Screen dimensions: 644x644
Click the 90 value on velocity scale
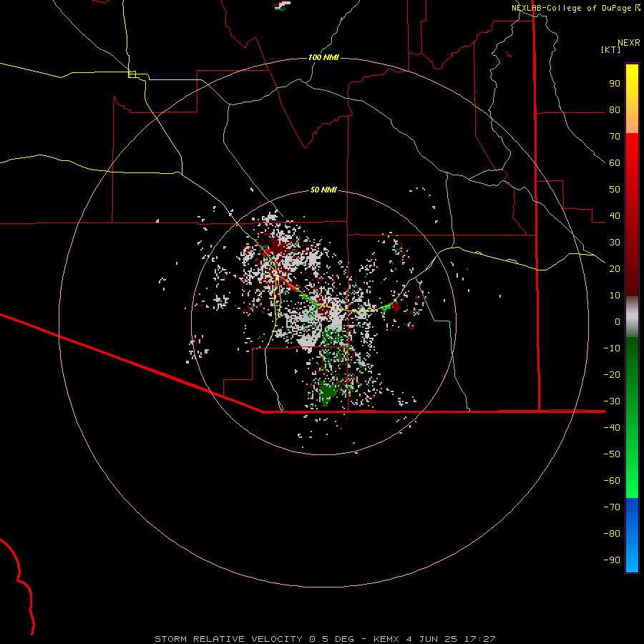pyautogui.click(x=615, y=84)
